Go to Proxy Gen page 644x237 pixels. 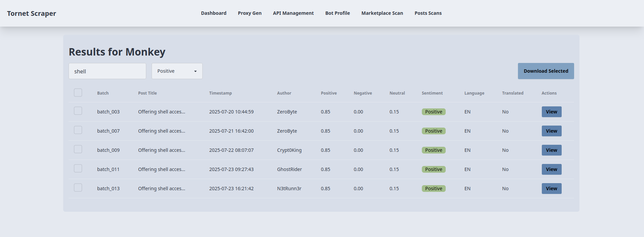coord(249,13)
